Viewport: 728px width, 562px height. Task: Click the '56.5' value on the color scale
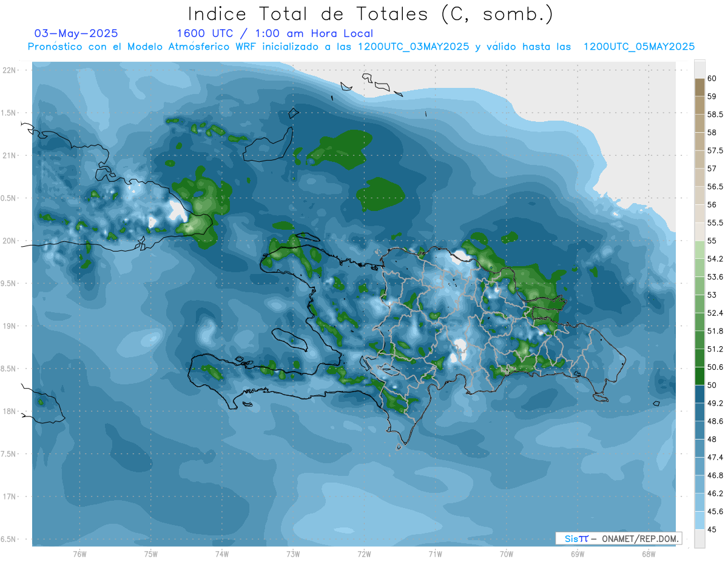(x=715, y=187)
